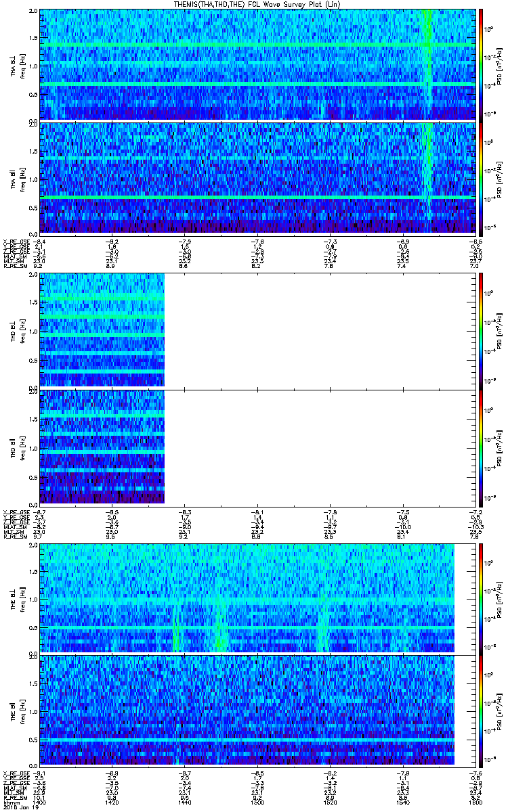Click the THD B-perpendicular spectrogram data block
508x812 pixels.
(x=101, y=330)
